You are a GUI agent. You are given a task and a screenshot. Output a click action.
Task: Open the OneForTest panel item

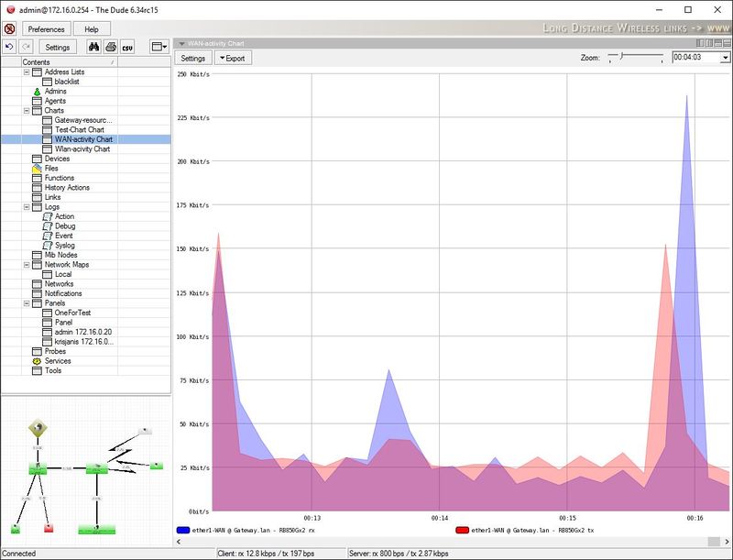(x=72, y=313)
